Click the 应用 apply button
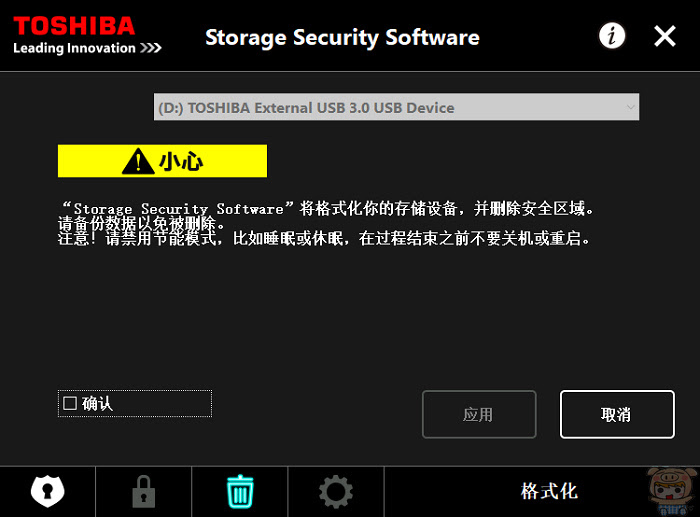 (479, 414)
